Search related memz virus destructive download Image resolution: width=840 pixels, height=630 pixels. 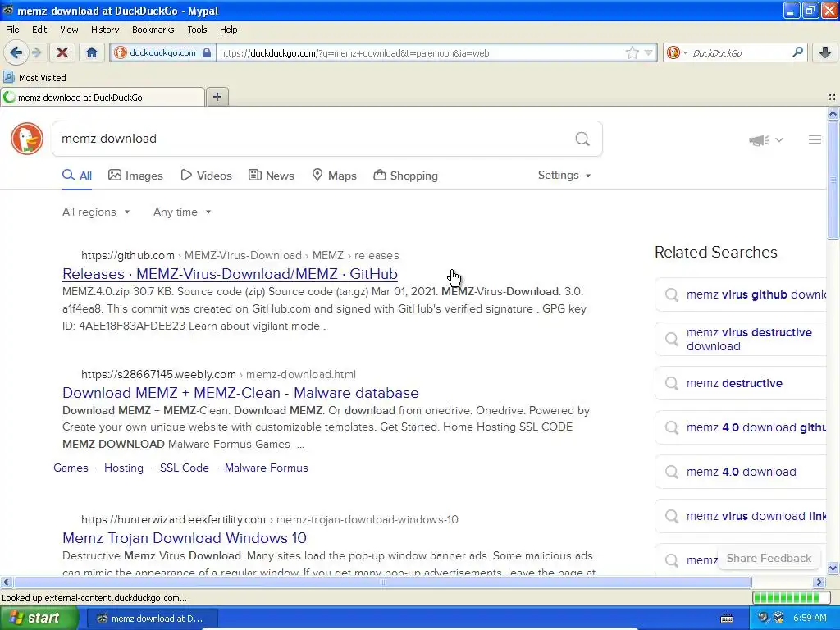pyautogui.click(x=742, y=339)
